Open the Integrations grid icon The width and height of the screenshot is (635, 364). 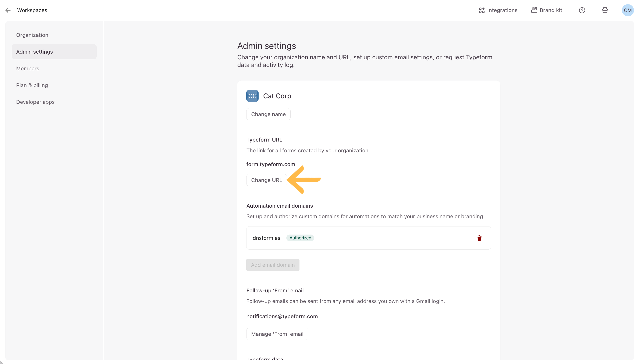click(x=481, y=10)
